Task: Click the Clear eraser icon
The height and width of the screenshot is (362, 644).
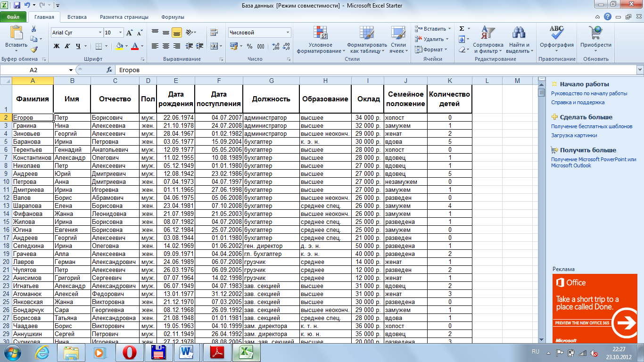Action: tap(462, 49)
